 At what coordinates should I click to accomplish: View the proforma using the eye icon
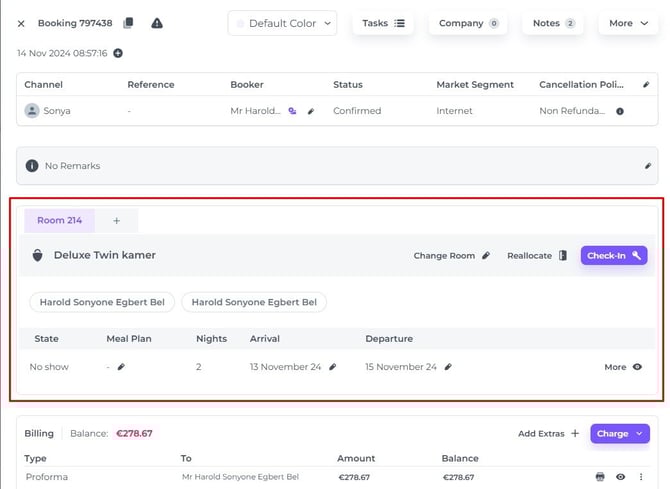(x=620, y=477)
